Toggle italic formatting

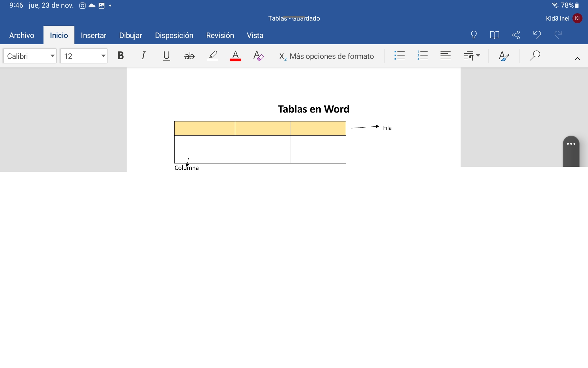(143, 56)
